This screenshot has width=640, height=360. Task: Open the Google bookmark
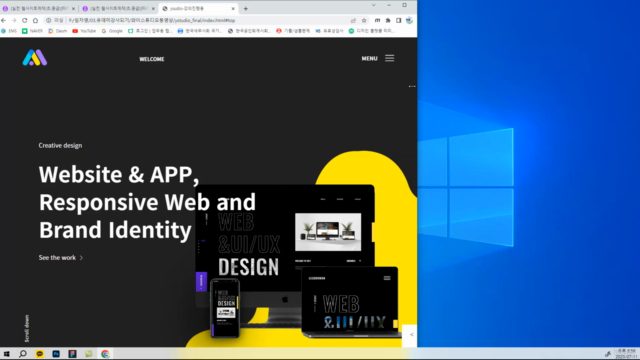(x=112, y=31)
